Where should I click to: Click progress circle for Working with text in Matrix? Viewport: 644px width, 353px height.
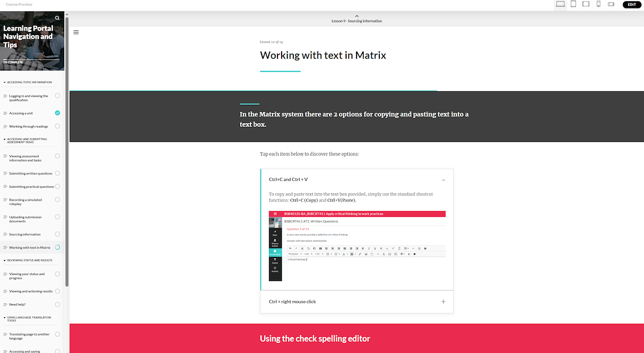pyautogui.click(x=57, y=247)
